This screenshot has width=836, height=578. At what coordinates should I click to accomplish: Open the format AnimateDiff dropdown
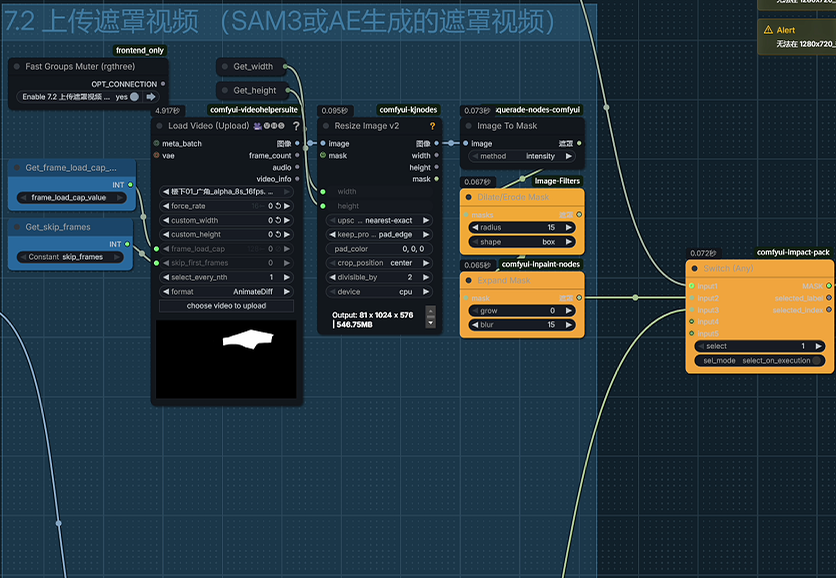click(227, 291)
